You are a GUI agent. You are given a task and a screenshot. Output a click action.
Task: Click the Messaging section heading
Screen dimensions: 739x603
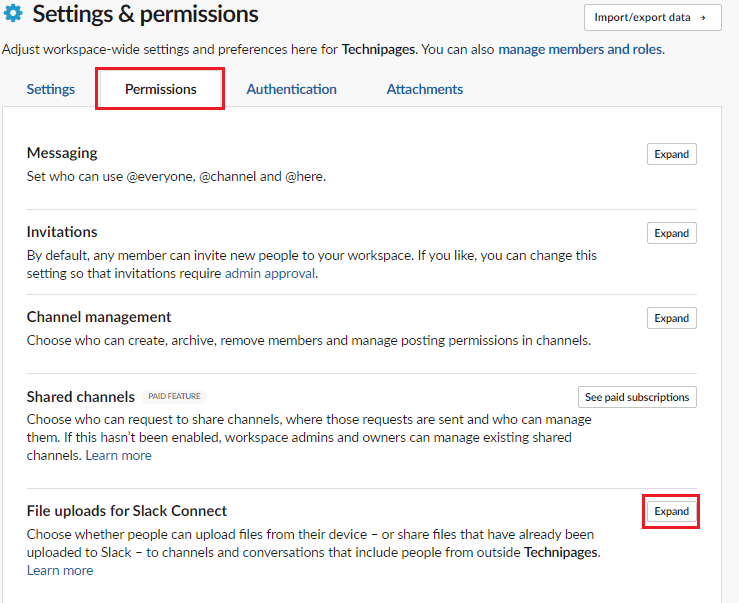[x=62, y=153]
